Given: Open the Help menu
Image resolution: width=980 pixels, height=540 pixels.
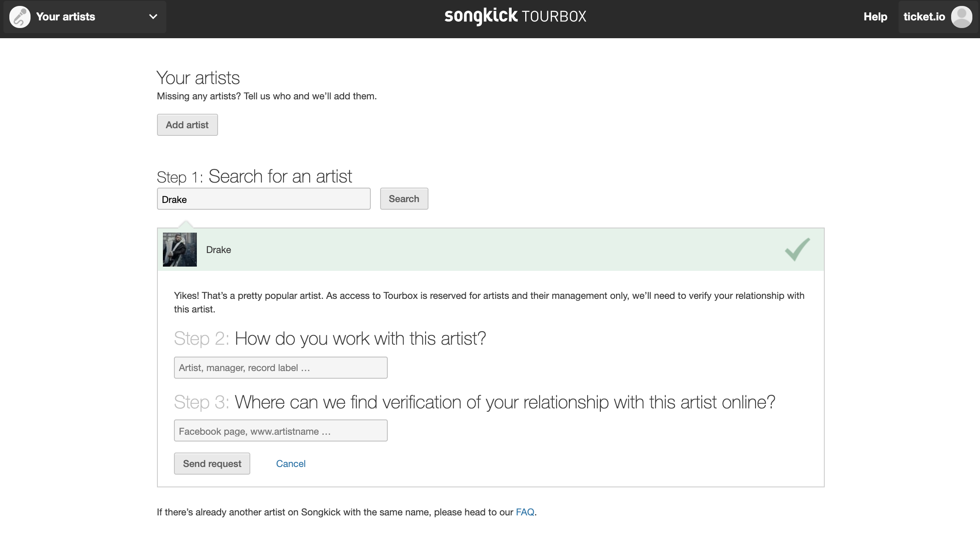Looking at the screenshot, I should coord(875,17).
